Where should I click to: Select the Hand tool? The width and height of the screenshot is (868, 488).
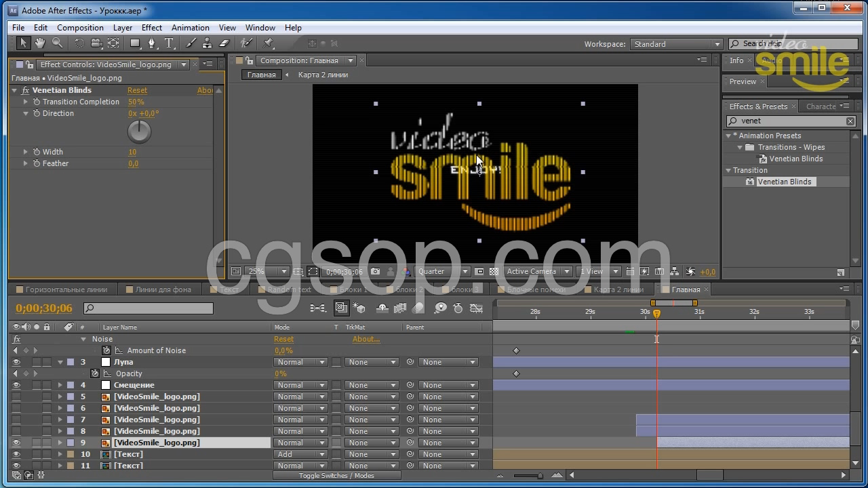[40, 43]
